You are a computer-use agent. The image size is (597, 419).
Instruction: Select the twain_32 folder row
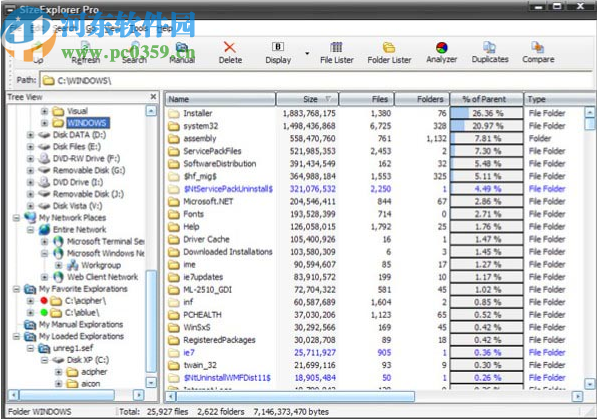point(375,365)
